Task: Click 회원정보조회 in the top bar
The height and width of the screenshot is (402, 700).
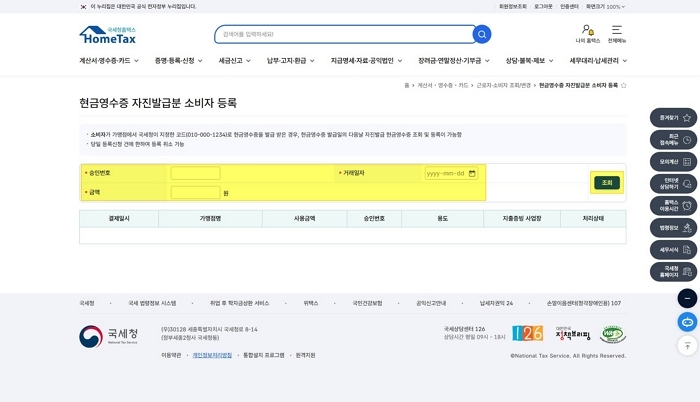Action: [x=512, y=7]
